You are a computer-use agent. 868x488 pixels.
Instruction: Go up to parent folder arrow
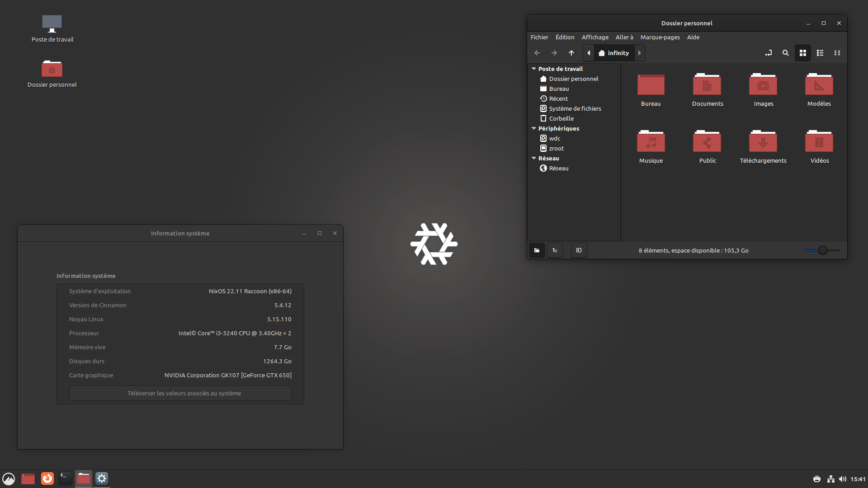click(571, 53)
